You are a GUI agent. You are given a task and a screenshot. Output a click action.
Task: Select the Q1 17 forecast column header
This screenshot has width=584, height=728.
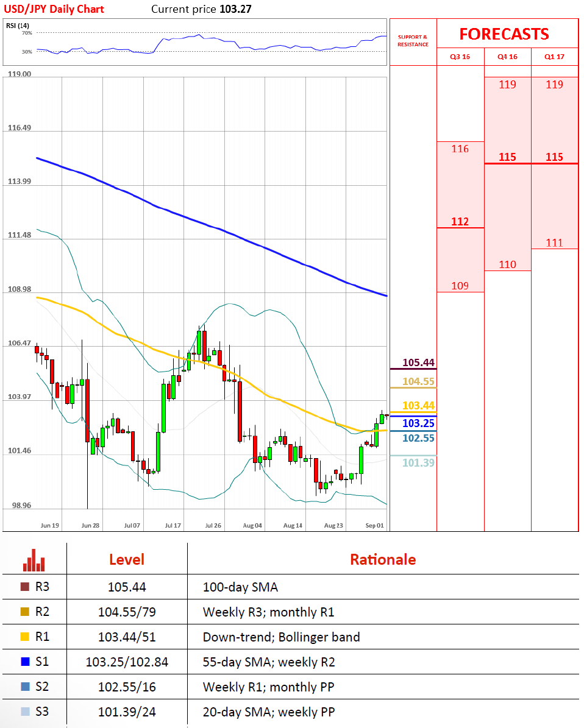(554, 57)
